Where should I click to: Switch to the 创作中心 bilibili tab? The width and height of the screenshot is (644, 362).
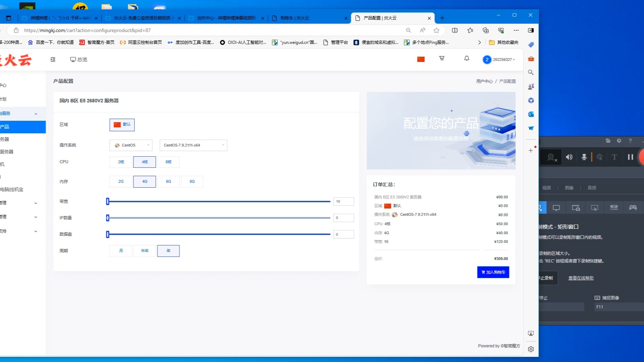pos(226,18)
